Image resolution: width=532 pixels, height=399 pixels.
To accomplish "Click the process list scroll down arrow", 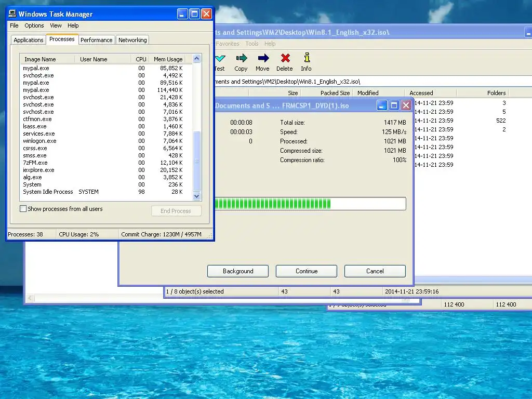I will (x=197, y=196).
